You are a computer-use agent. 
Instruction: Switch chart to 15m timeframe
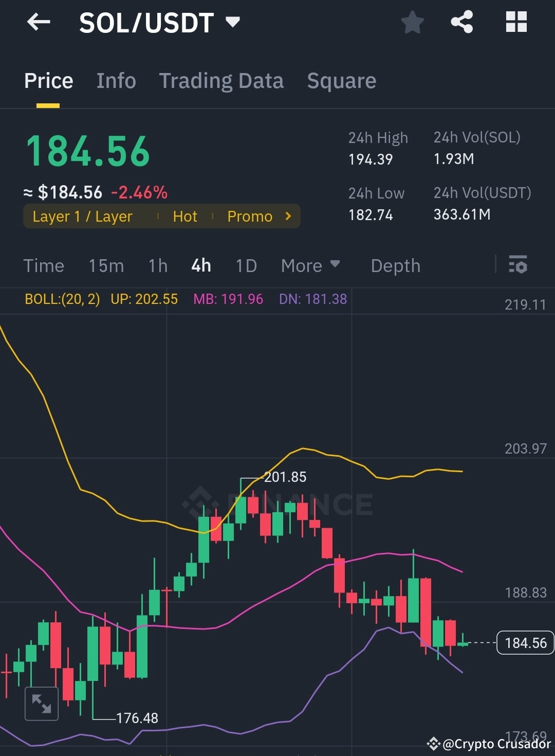point(106,265)
